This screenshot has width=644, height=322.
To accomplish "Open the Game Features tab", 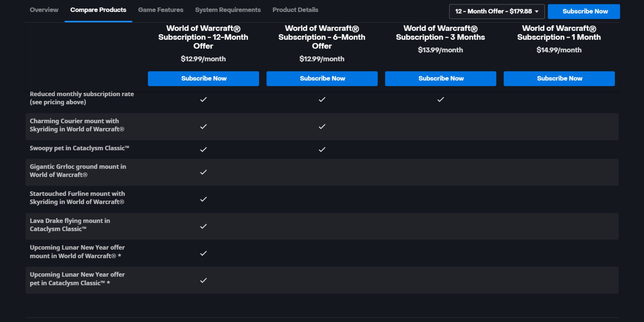I will pos(160,10).
